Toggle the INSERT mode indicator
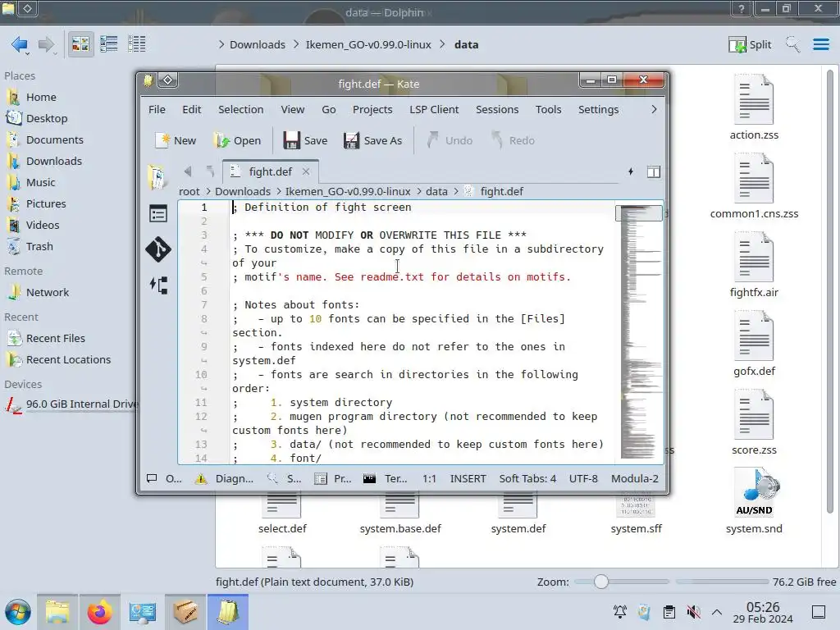Viewport: 840px width, 630px height. 468,478
